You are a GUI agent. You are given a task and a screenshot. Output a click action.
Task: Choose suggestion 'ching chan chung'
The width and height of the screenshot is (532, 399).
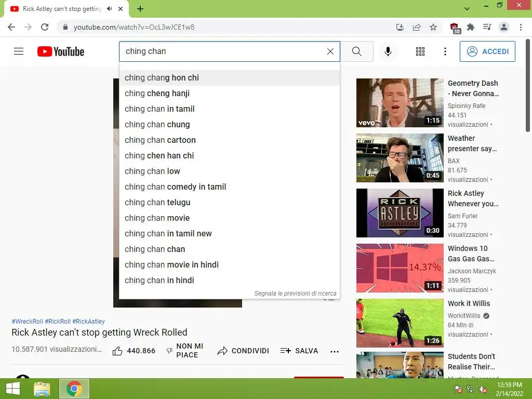[x=229, y=125]
